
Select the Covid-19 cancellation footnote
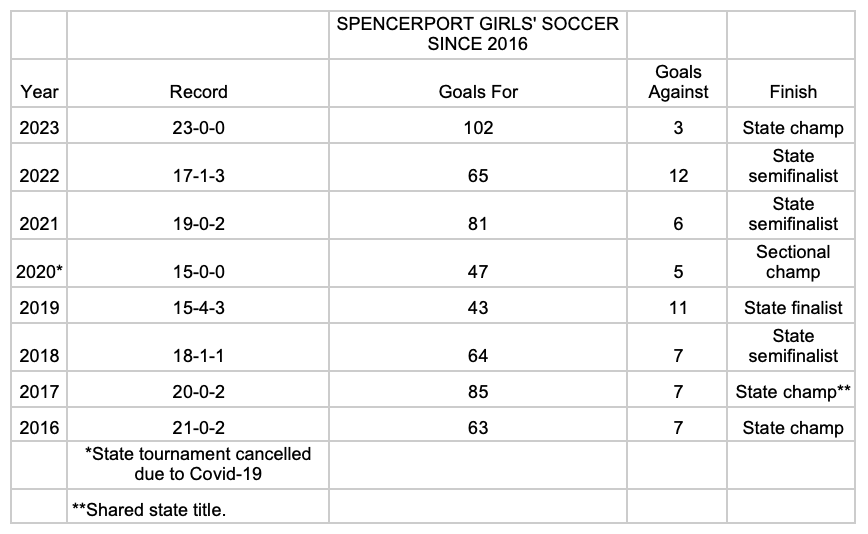pos(198,463)
